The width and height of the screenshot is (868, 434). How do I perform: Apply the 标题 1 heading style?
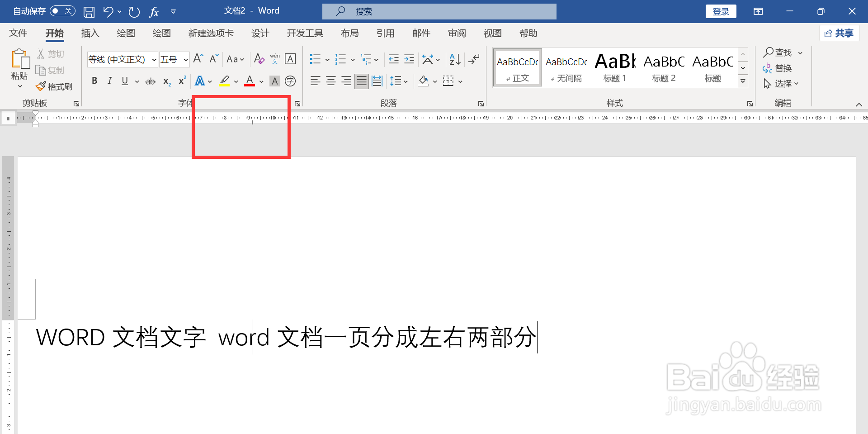pos(615,67)
